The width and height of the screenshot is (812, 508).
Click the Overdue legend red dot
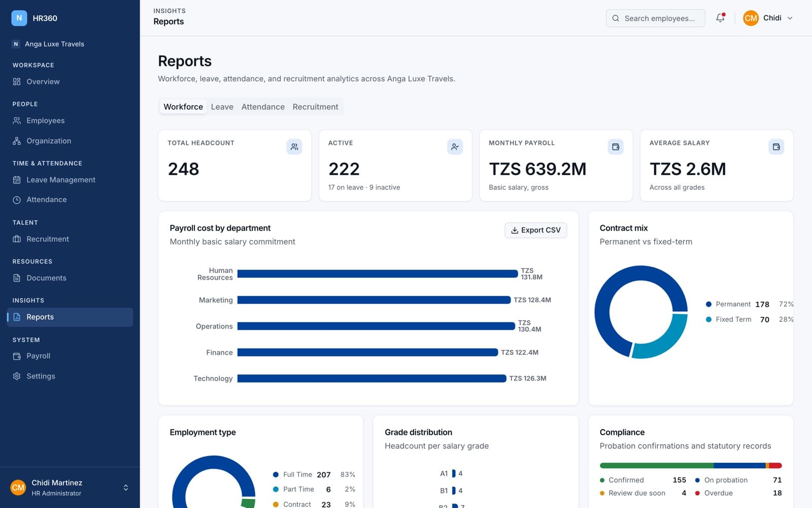pos(698,493)
